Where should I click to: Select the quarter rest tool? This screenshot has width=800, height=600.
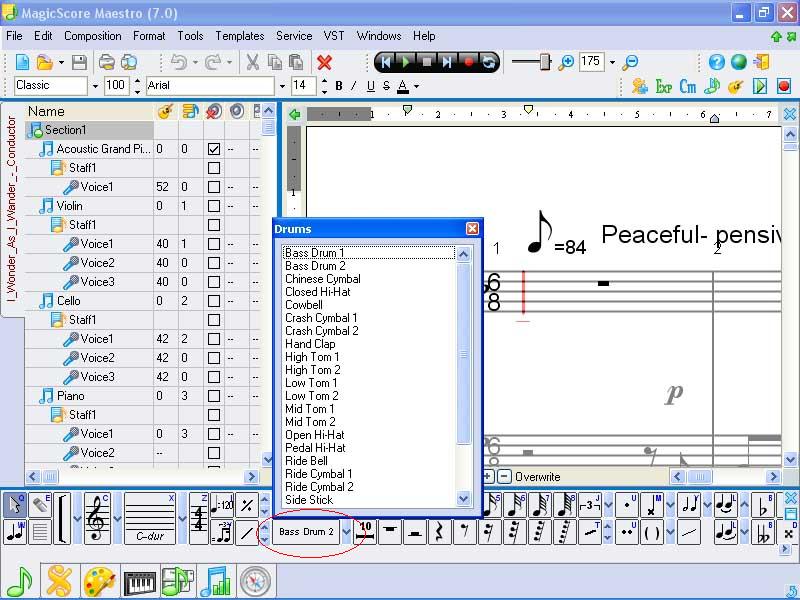click(439, 532)
